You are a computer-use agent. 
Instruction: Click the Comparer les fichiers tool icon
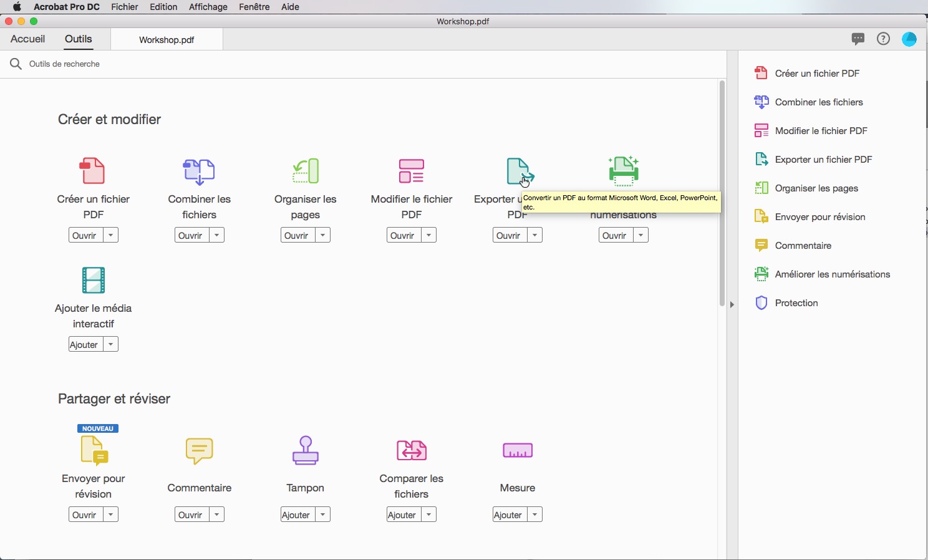tap(412, 450)
